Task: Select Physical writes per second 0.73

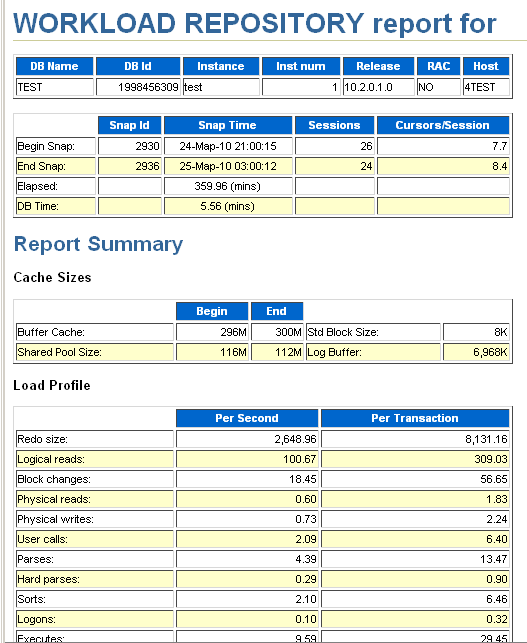Action: click(x=247, y=519)
